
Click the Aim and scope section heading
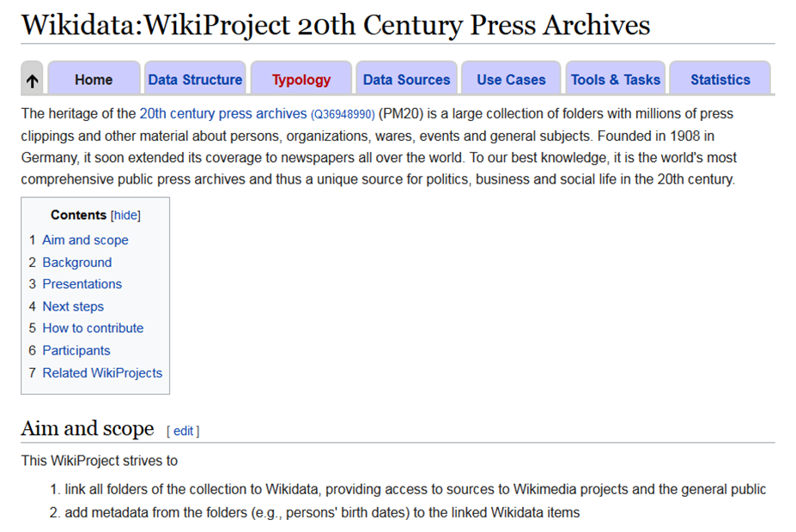(x=88, y=428)
